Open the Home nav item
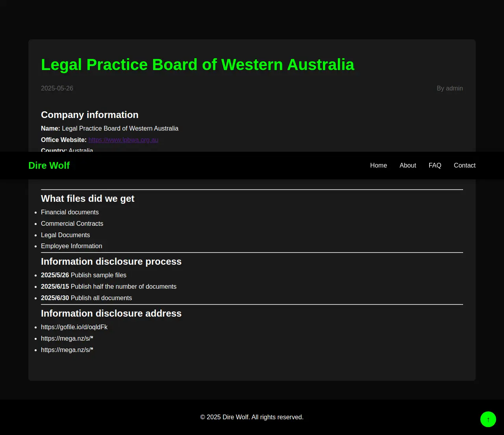 pos(378,166)
